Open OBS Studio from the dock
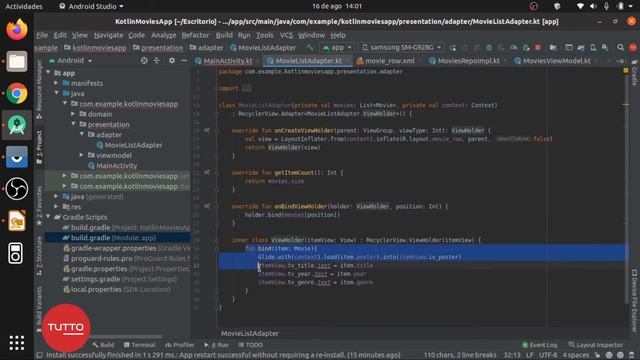Image resolution: width=640 pixels, height=360 pixels. (17, 189)
